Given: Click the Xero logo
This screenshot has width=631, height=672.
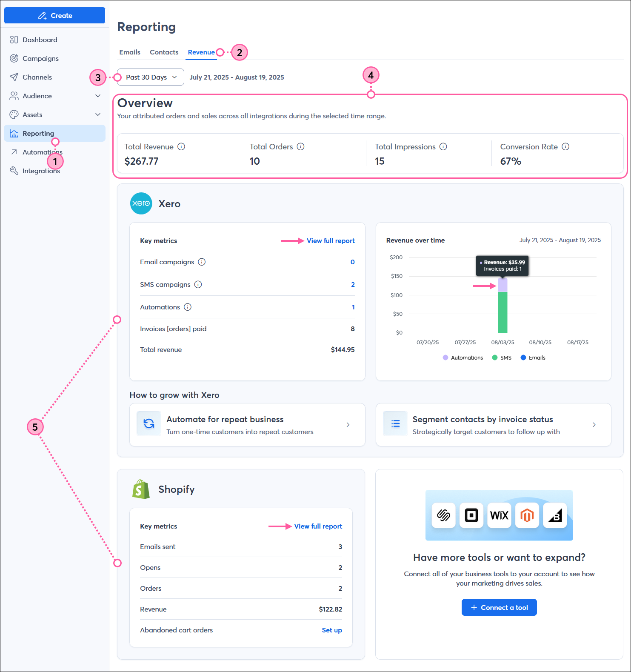Looking at the screenshot, I should 141,203.
